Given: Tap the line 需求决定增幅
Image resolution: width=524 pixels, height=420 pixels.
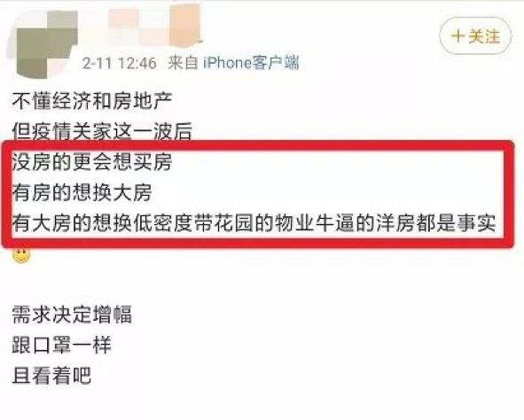Looking at the screenshot, I should (72, 315).
